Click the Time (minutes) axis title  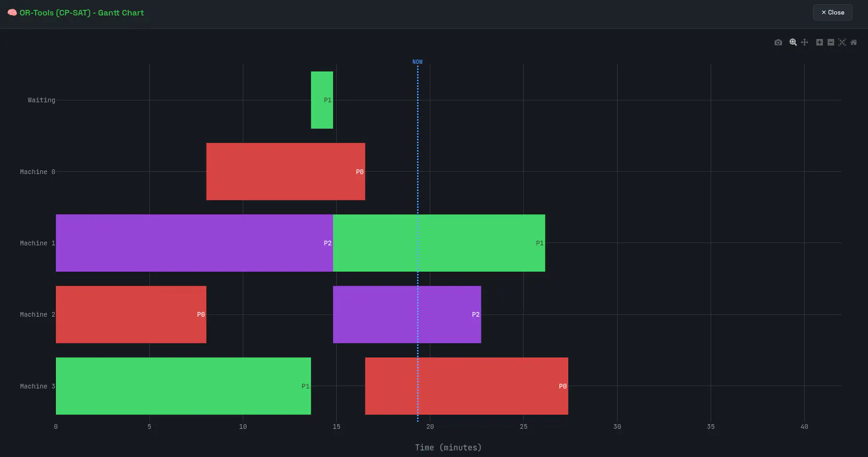point(448,448)
